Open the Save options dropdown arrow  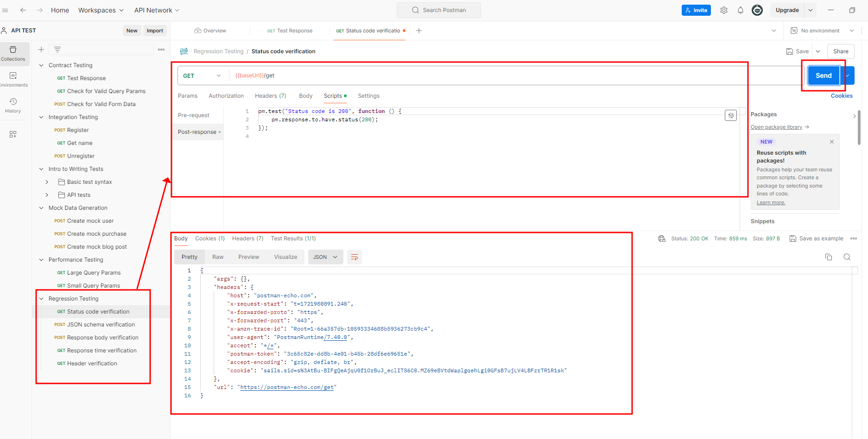818,51
